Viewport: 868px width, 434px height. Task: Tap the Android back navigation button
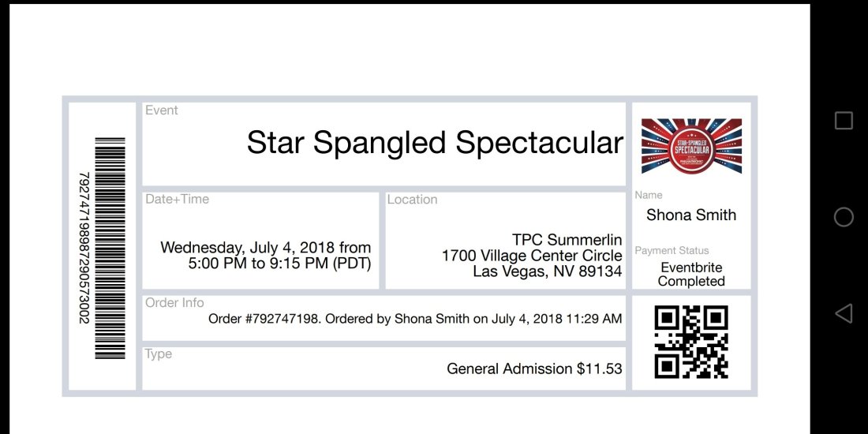pyautogui.click(x=844, y=313)
